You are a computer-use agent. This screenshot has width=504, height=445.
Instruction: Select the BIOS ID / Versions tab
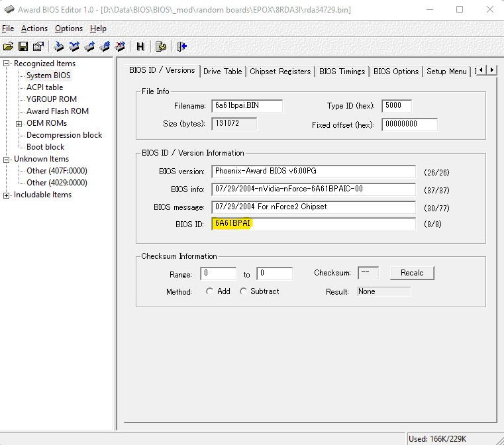tap(162, 70)
